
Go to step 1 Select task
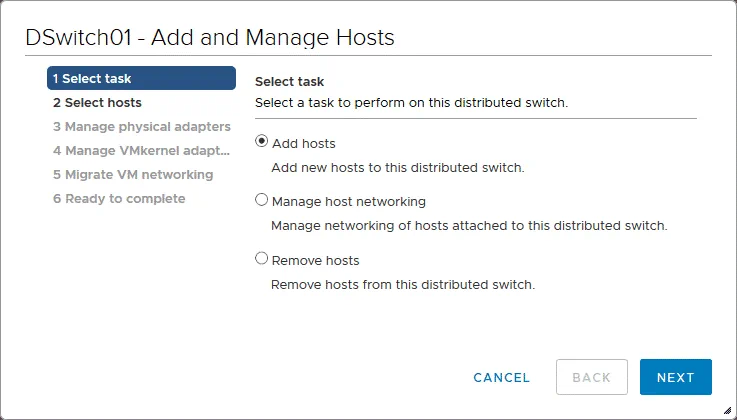(141, 78)
